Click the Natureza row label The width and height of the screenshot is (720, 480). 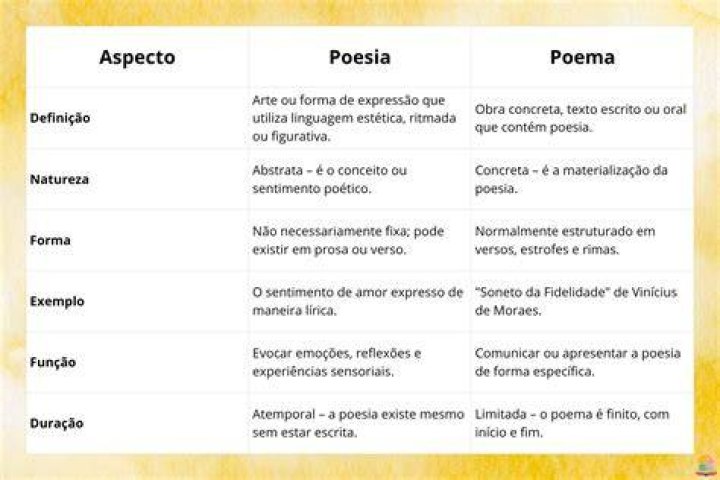(x=59, y=179)
